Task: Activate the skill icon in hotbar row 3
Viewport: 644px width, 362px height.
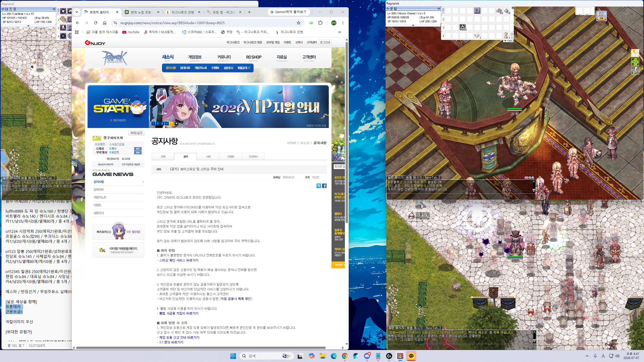Action: click(x=463, y=27)
